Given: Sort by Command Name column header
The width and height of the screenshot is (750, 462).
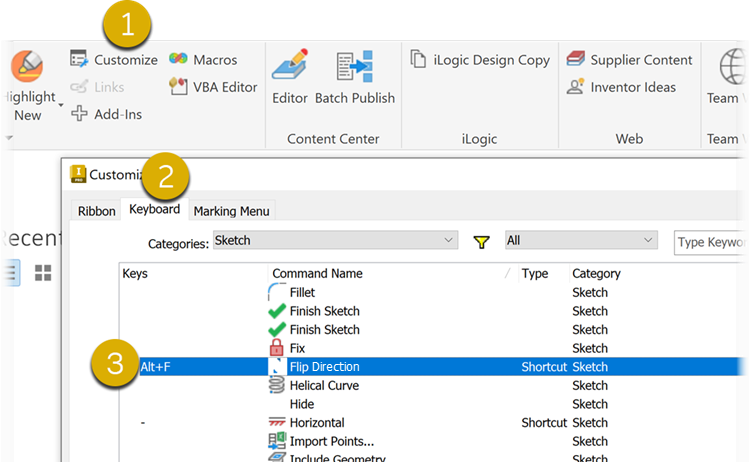Looking at the screenshot, I should coord(392,274).
